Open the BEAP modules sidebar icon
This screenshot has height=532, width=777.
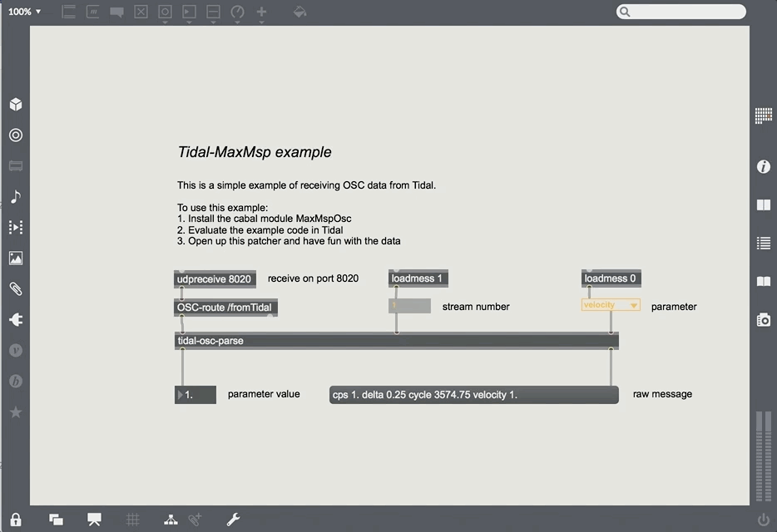point(16,381)
